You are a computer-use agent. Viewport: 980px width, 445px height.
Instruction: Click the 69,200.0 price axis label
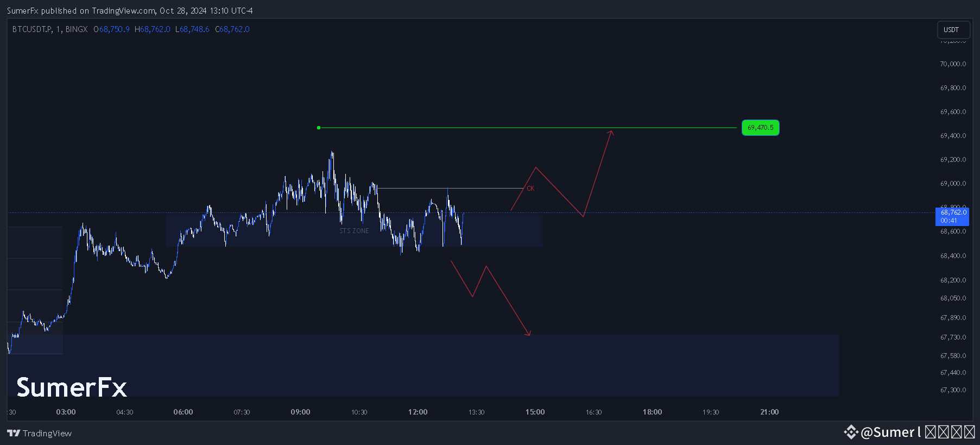pos(953,160)
